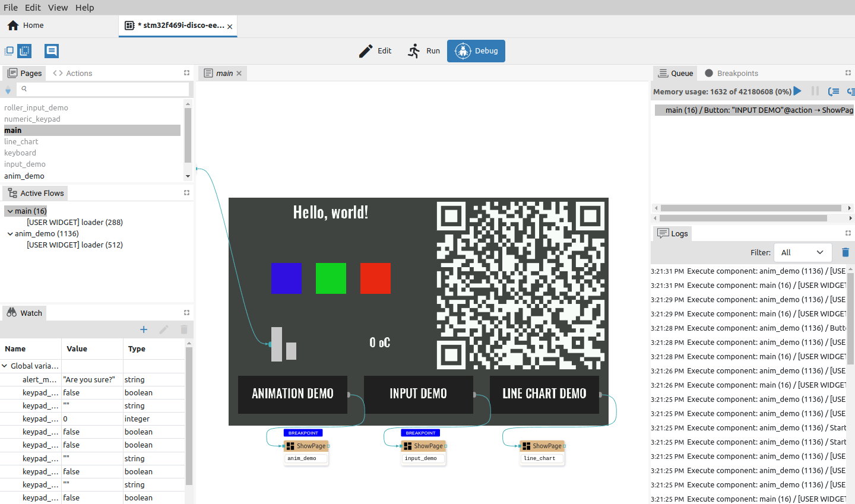The width and height of the screenshot is (855, 504).
Task: Collapse the main (16) flow node
Action: click(x=10, y=211)
